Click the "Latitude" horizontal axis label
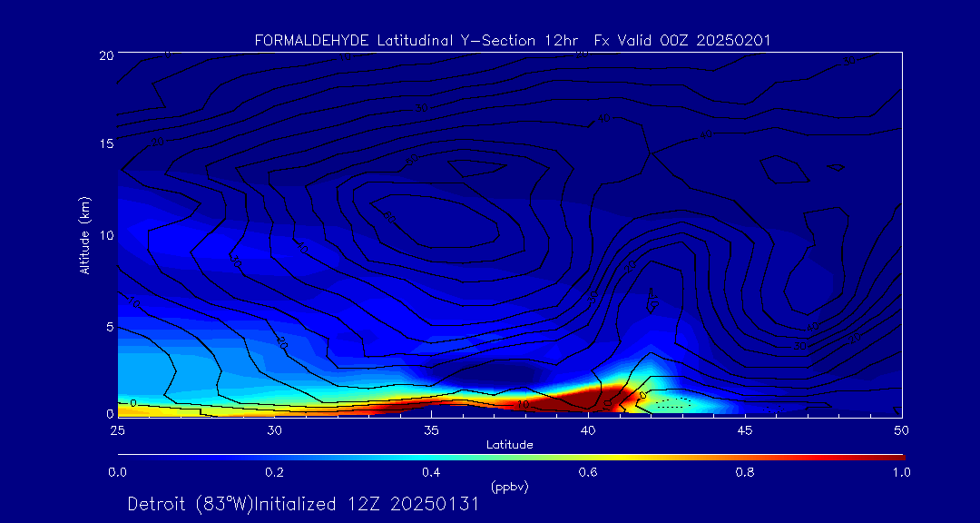980x523 pixels. 510,445
